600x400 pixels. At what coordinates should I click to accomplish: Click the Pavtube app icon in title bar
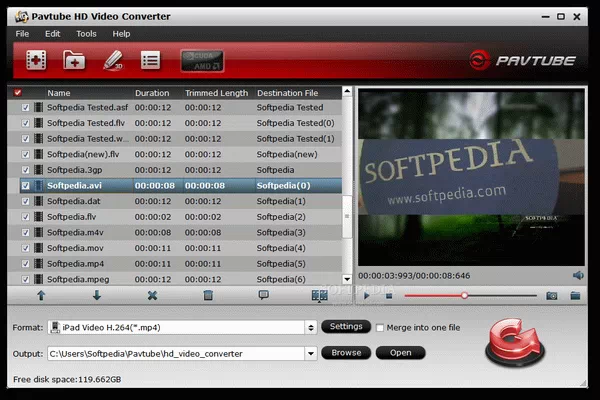(x=21, y=16)
